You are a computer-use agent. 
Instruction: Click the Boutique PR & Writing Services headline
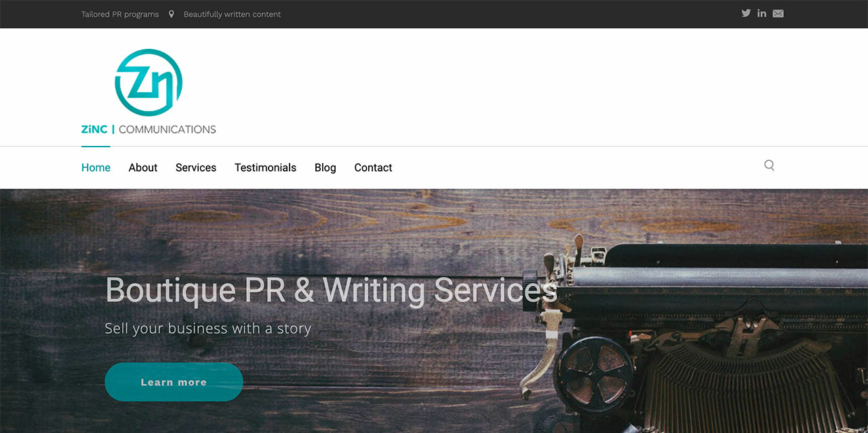tap(332, 290)
